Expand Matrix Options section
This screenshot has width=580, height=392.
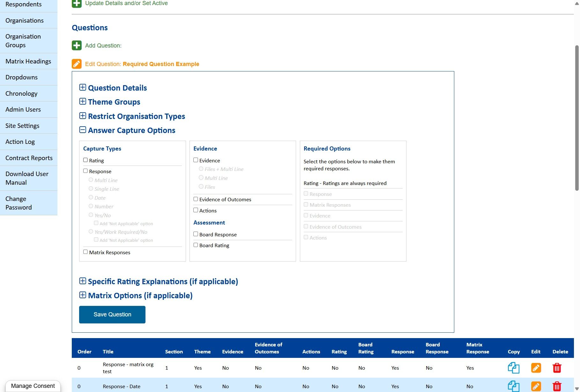(83, 295)
